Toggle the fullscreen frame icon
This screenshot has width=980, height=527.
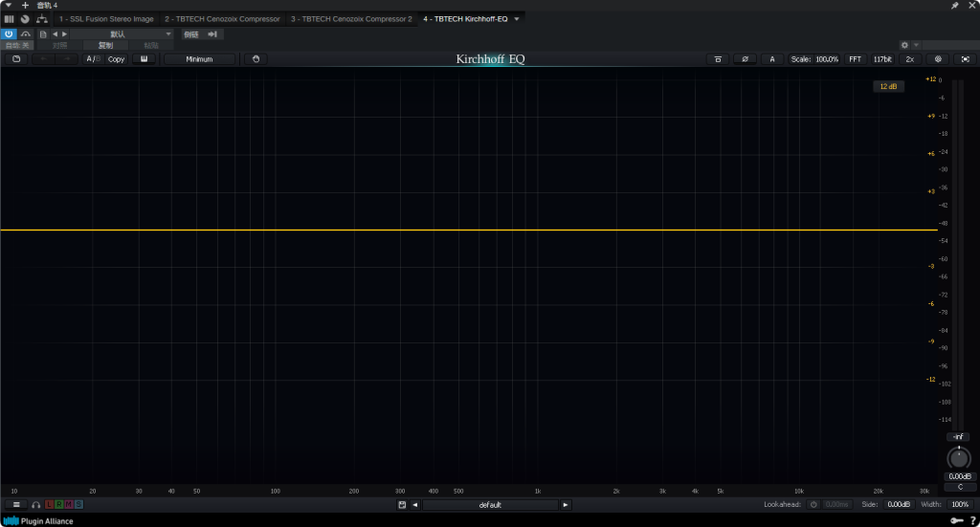(965, 59)
